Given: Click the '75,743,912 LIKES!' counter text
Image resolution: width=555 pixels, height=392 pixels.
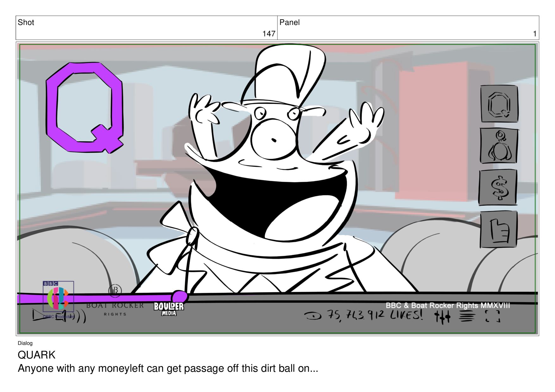Looking at the screenshot, I should coord(375,315).
